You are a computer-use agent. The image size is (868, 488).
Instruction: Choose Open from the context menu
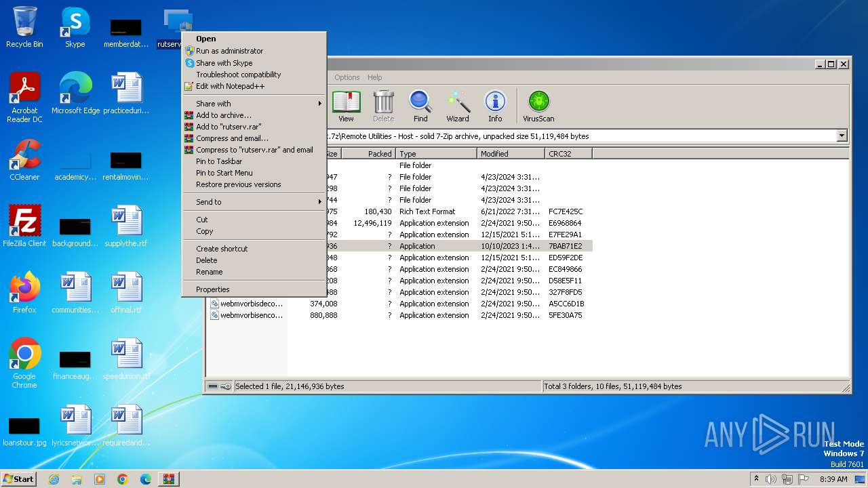point(254,39)
